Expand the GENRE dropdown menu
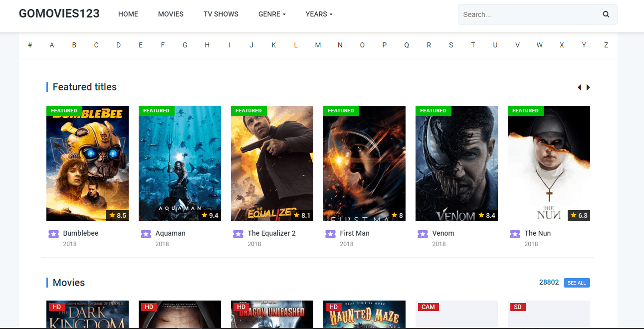Screen dimensions: 644x329 point(272,14)
